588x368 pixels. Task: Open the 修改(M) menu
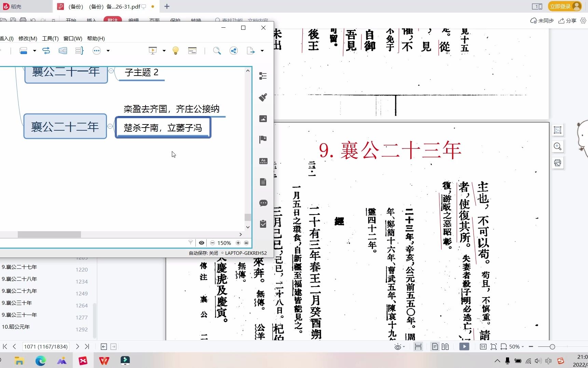[x=28, y=38]
